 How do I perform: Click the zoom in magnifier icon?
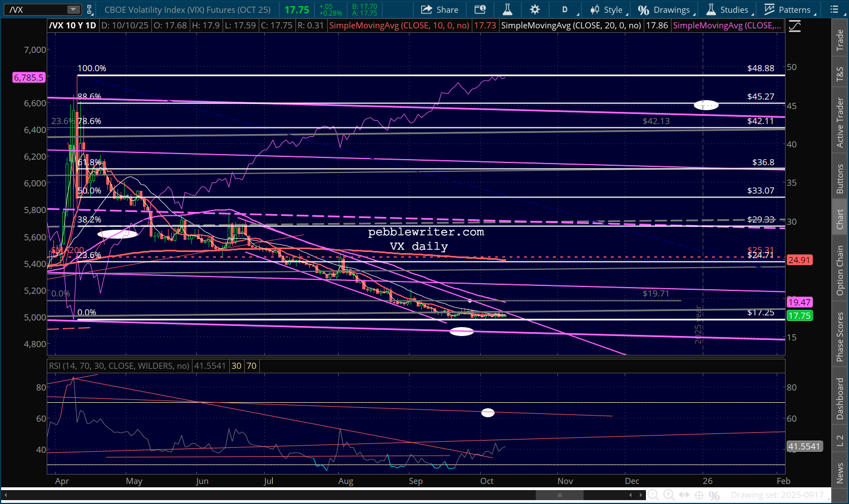tap(669, 495)
